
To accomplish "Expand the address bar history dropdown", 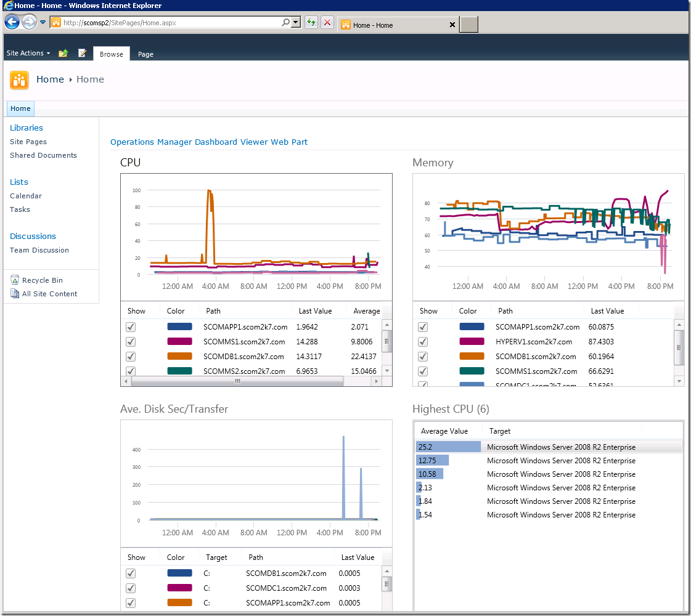I will coord(296,22).
